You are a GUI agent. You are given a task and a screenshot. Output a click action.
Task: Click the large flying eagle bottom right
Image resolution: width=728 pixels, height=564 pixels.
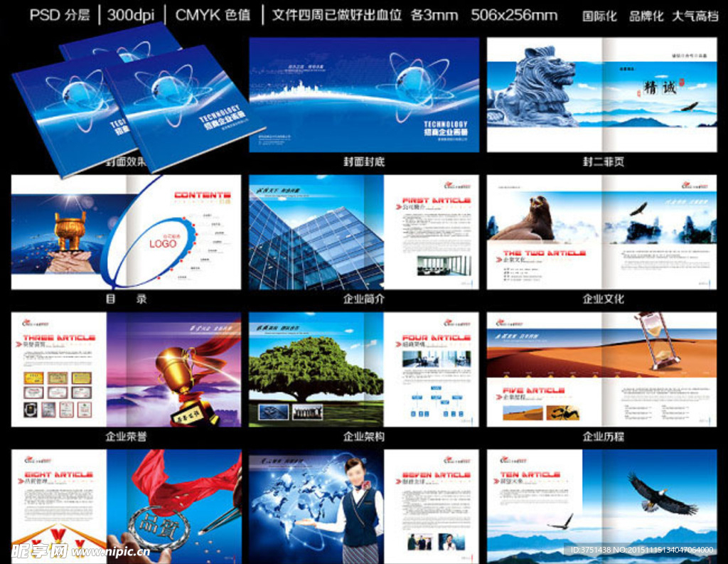[x=660, y=494]
